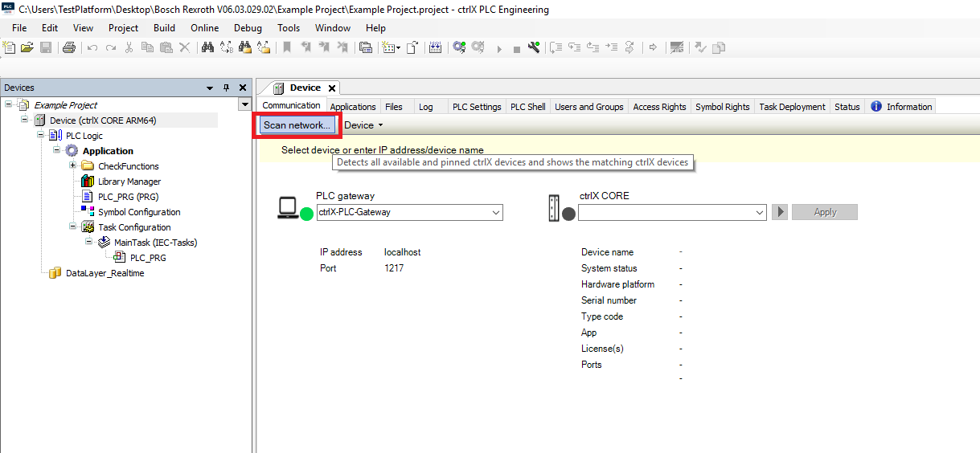
Task: Click the Scan network button
Action: 297,125
